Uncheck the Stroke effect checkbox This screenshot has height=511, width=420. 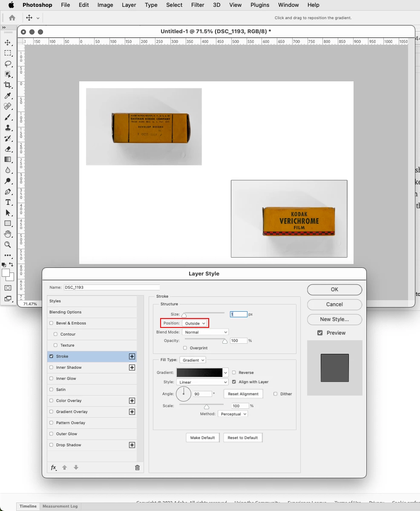[x=52, y=356]
